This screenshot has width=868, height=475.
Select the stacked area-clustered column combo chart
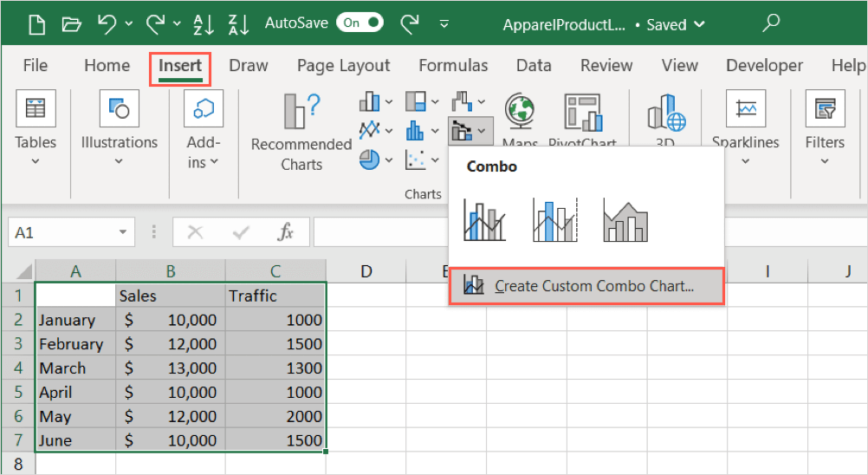(625, 220)
